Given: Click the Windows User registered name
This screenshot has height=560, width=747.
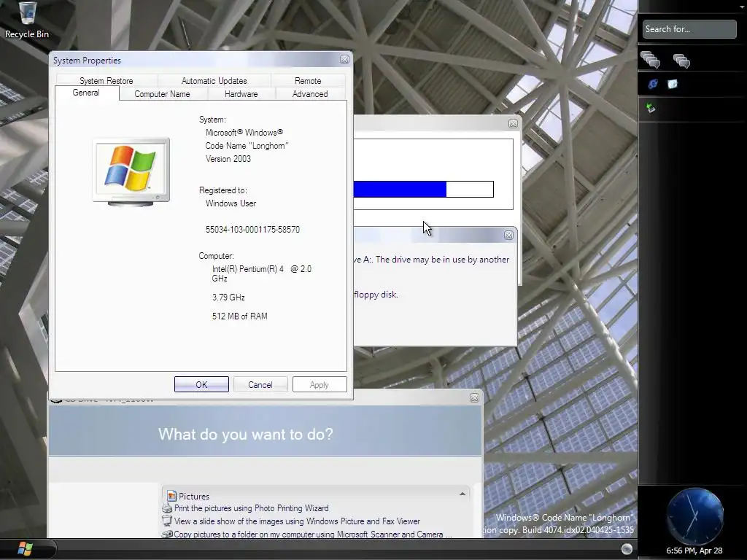Looking at the screenshot, I should (x=231, y=203).
